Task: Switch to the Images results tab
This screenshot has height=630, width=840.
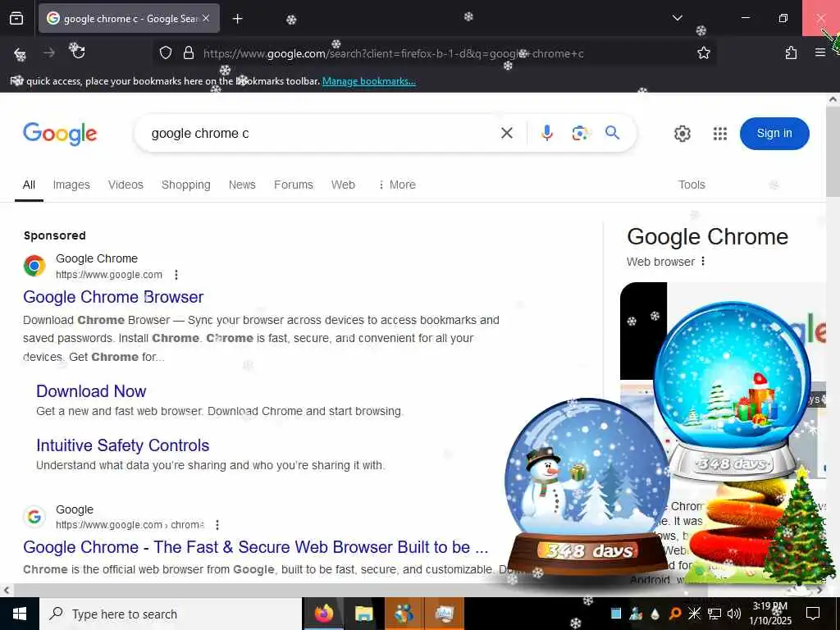Action: point(71,185)
